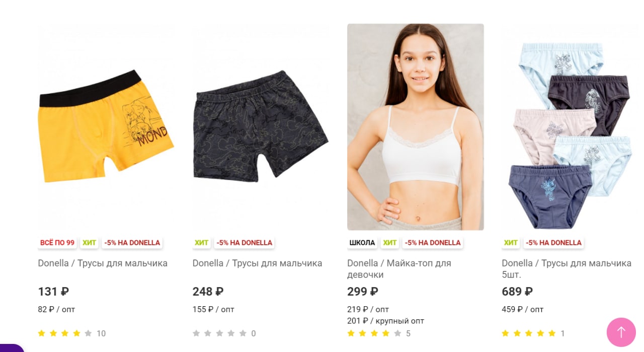The width and height of the screenshot is (644, 352).
Task: Click the pink scroll-to-top arrow button
Action: tap(621, 332)
